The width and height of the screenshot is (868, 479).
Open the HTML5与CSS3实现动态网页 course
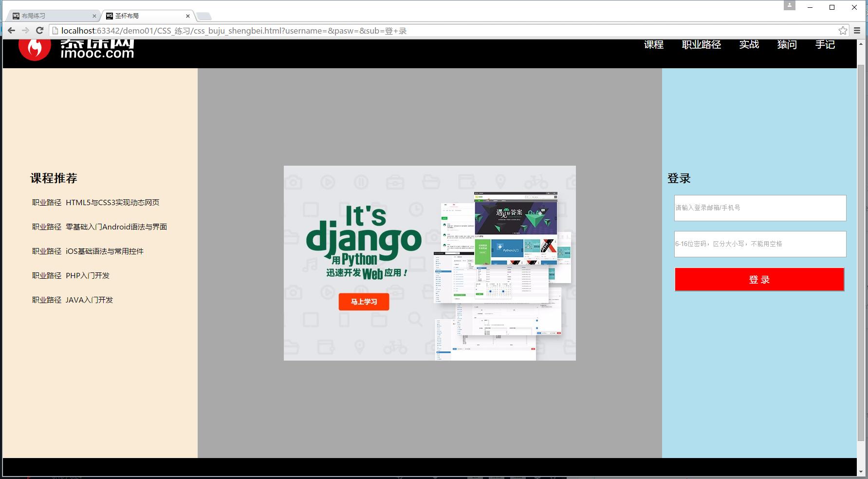click(x=112, y=202)
